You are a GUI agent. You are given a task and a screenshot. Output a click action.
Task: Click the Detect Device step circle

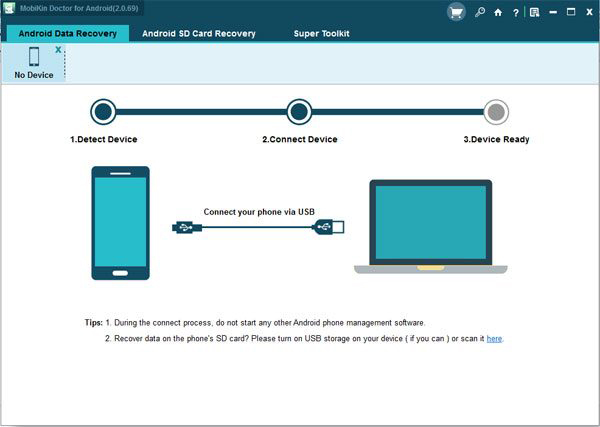pos(103,111)
